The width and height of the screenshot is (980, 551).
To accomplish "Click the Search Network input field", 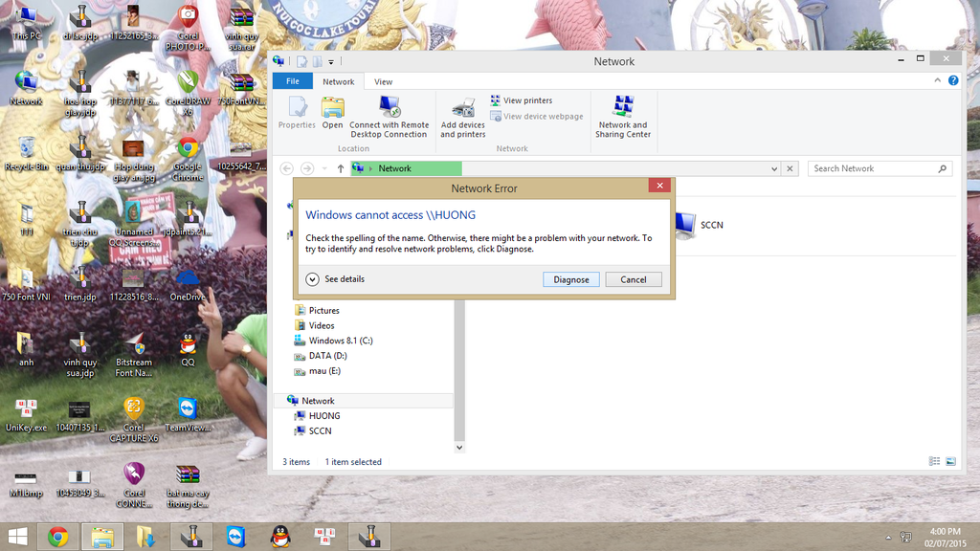I will [871, 168].
